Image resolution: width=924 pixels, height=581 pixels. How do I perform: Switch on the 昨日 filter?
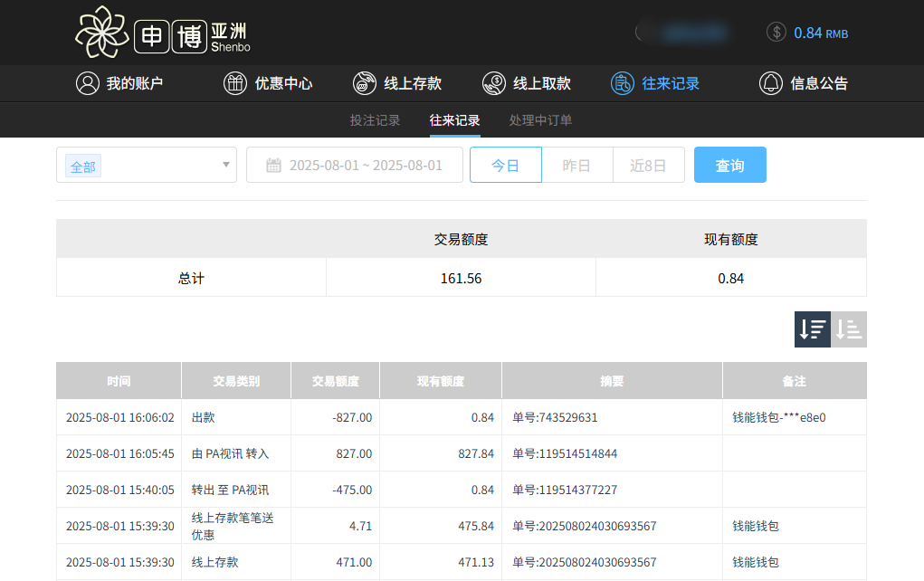coord(576,164)
